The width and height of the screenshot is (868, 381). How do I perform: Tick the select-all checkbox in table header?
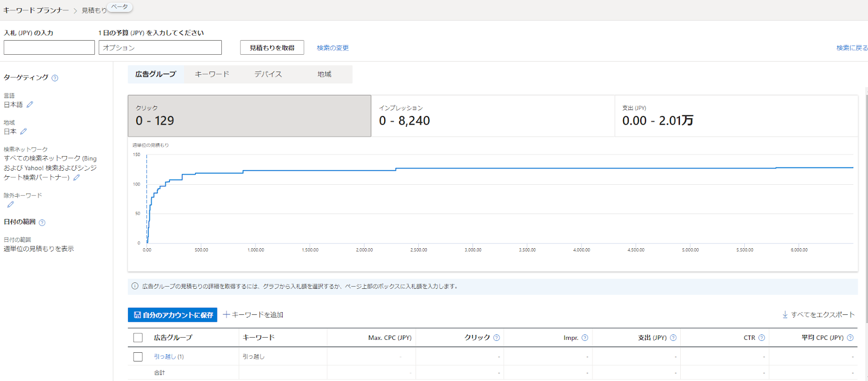pos(138,338)
